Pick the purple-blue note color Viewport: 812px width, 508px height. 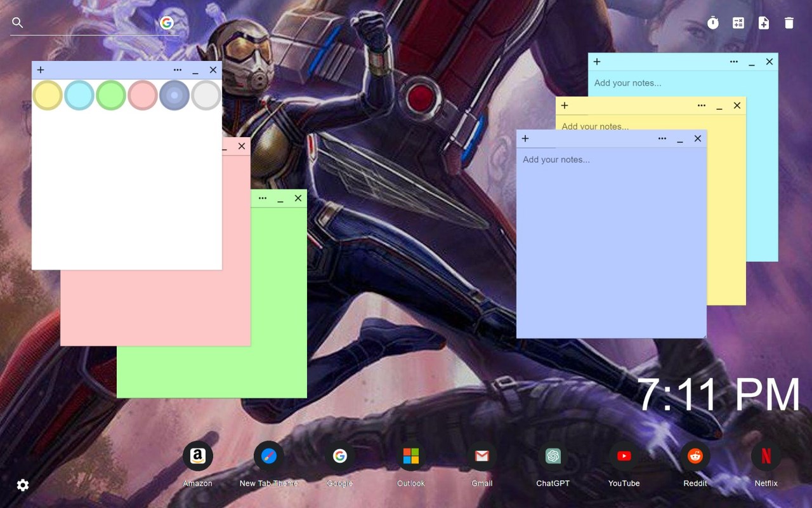174,95
